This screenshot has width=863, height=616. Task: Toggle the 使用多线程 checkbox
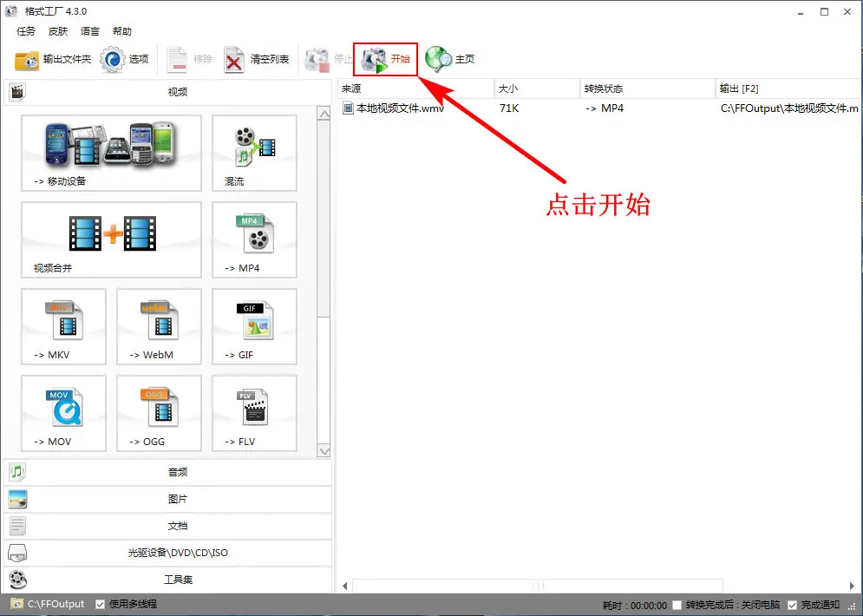101,604
